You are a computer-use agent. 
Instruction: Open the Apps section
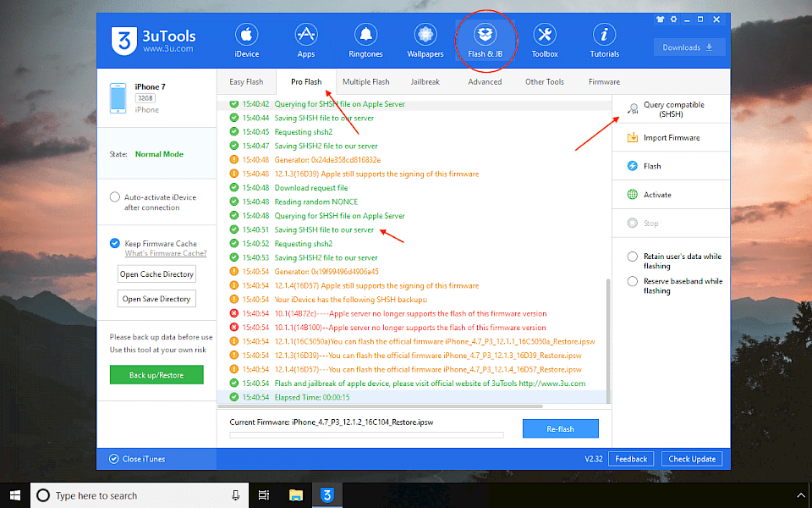(306, 41)
